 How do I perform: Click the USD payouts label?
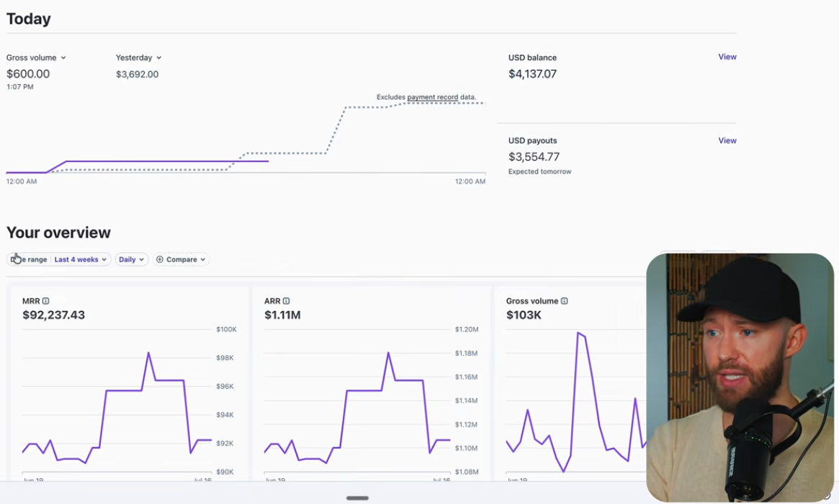point(532,140)
